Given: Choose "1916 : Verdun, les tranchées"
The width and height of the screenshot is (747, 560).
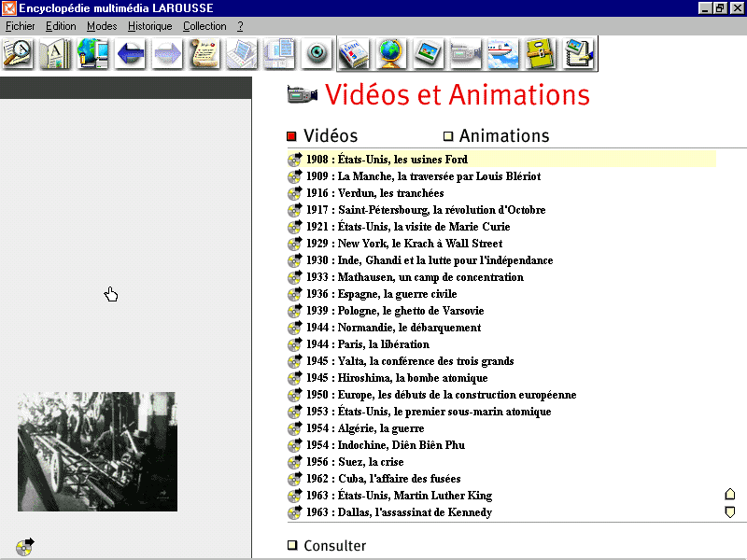Looking at the screenshot, I should pos(366,193).
